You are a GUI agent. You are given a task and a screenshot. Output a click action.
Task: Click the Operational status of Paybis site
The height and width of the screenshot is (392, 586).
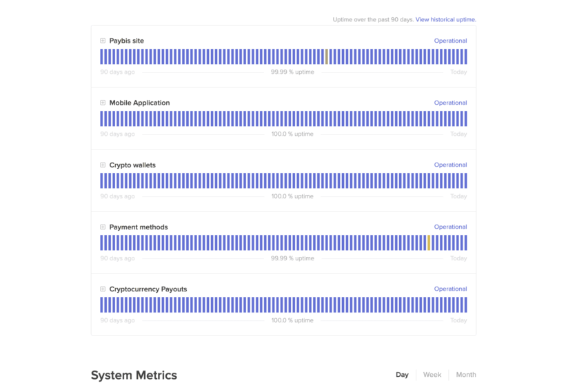450,41
